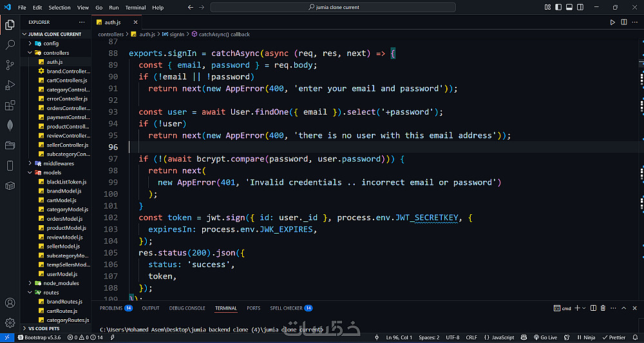644x343 pixels.
Task: Open the Run and Debug view
Action: click(x=10, y=85)
